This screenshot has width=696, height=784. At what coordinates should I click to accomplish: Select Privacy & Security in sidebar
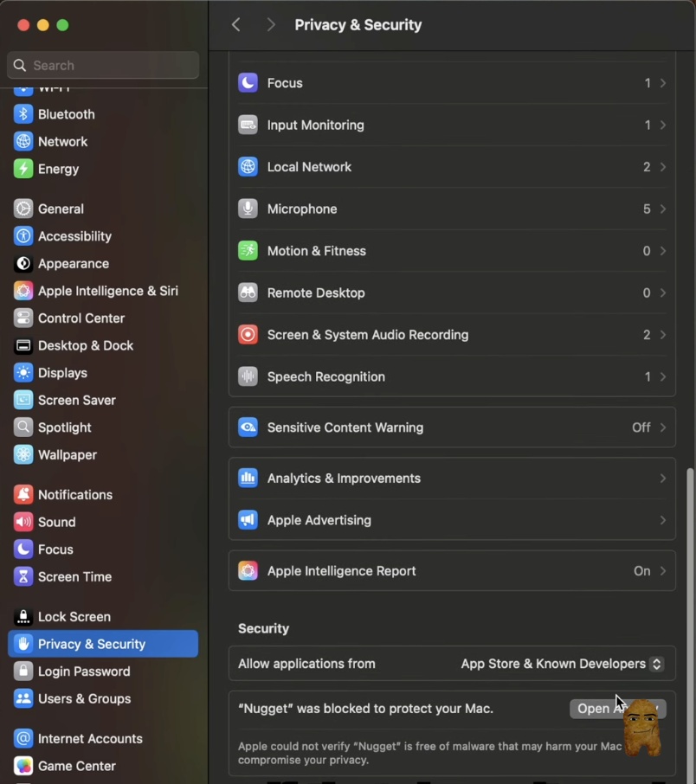(x=103, y=644)
